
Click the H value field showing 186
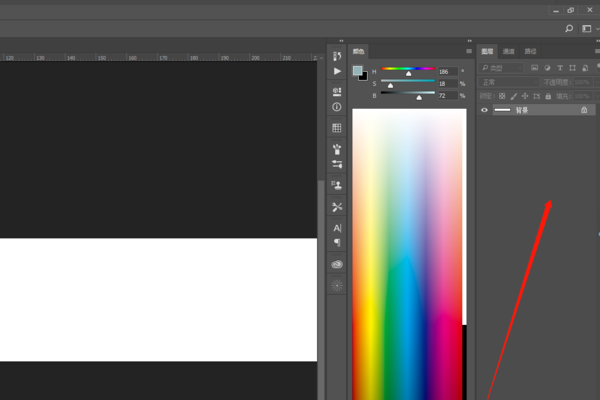click(x=448, y=72)
